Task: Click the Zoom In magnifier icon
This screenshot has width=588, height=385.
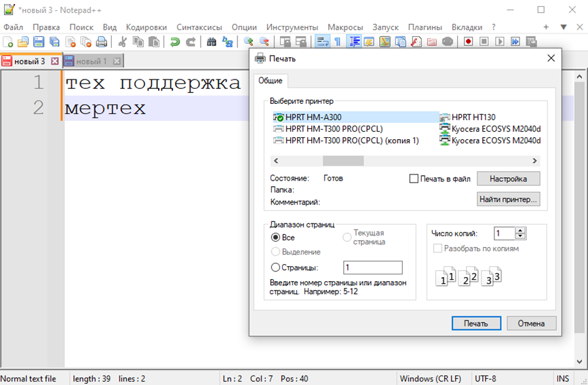Action: pos(248,41)
